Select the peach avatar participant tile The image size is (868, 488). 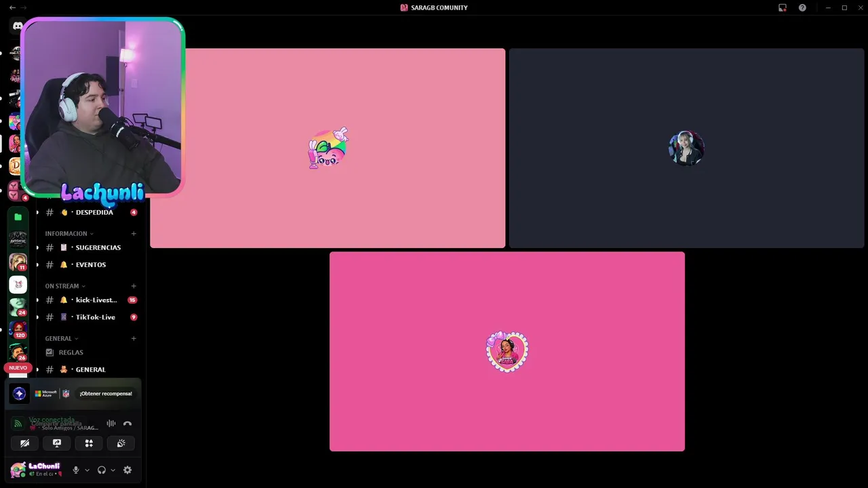pyautogui.click(x=328, y=148)
